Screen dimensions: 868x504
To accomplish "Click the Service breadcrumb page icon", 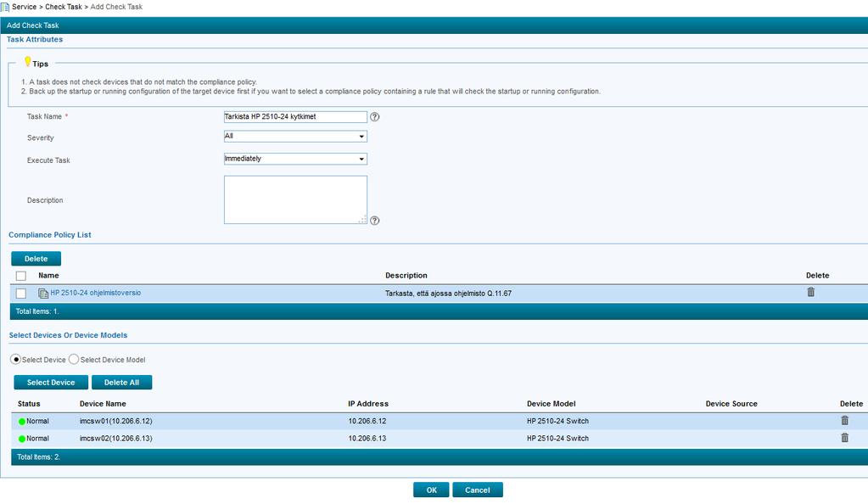I will pyautogui.click(x=5, y=7).
